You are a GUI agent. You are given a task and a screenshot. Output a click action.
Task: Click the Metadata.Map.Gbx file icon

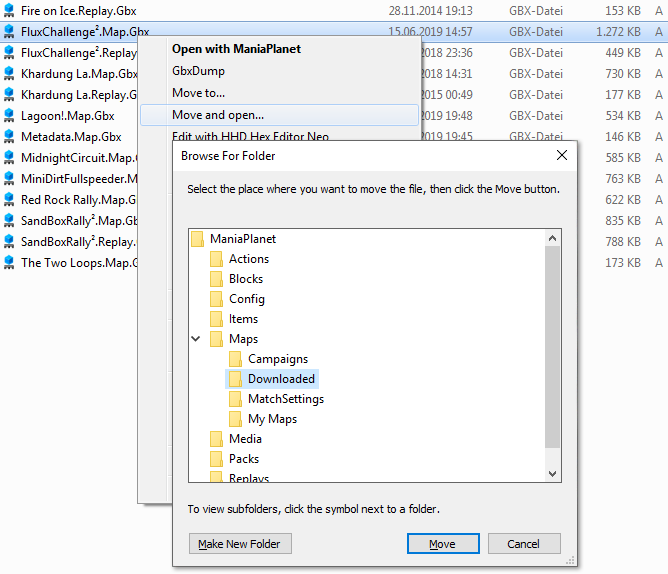(9, 136)
